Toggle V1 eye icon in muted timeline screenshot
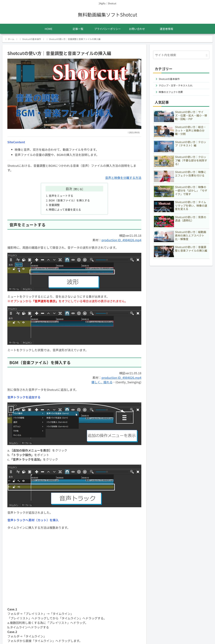 coord(24,322)
